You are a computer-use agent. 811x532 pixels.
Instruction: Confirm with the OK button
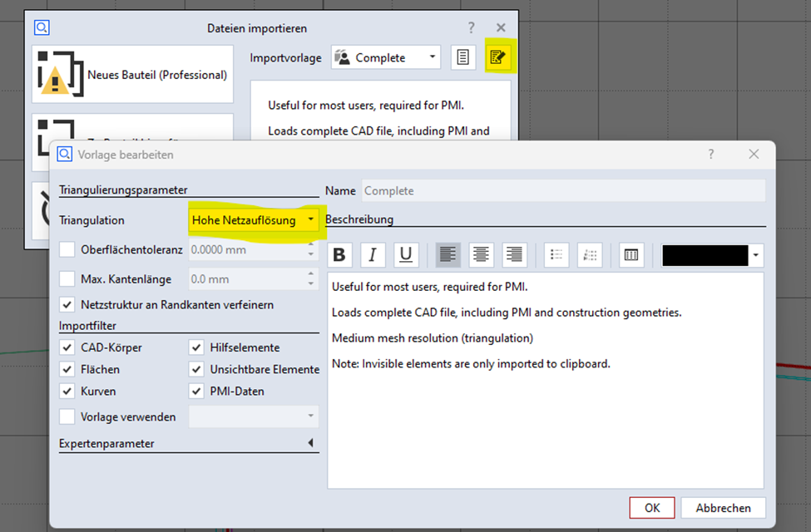652,508
